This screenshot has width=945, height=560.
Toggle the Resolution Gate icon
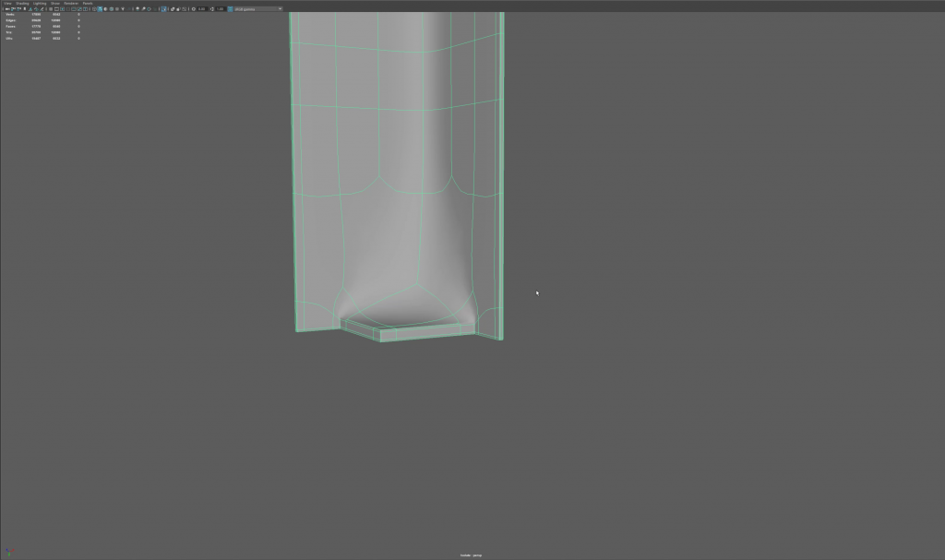(63, 9)
